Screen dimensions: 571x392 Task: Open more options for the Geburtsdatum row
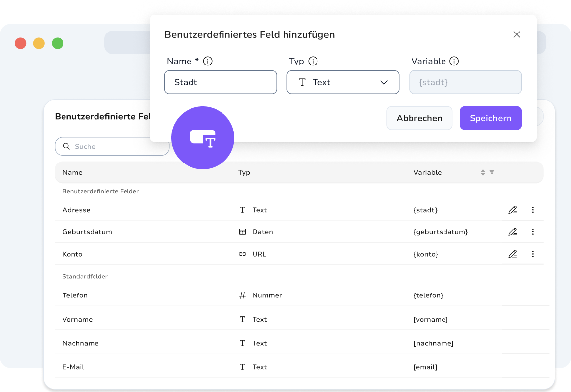(x=533, y=231)
